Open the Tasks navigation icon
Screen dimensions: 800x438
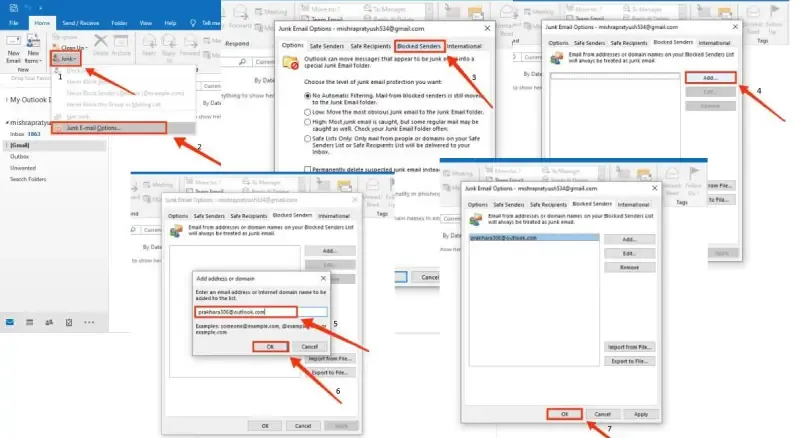click(x=69, y=322)
